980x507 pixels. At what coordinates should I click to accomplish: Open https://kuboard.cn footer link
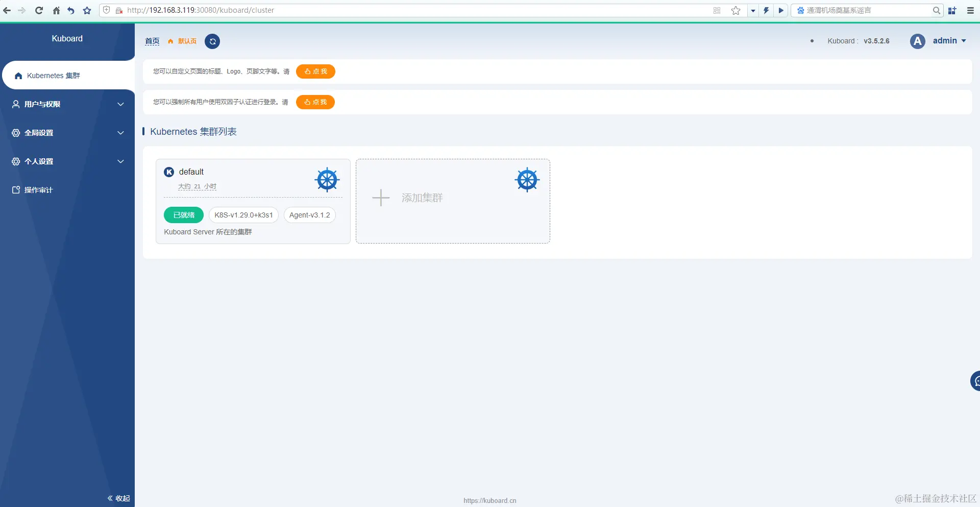pyautogui.click(x=490, y=501)
